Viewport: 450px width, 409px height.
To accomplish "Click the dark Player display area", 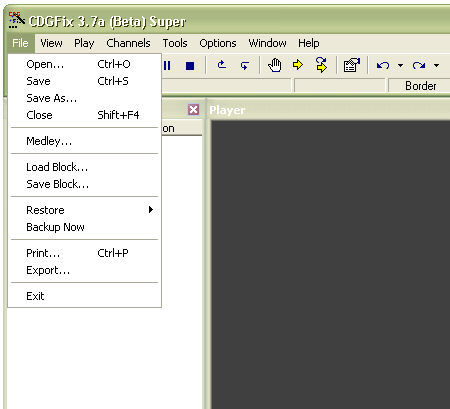I will (330, 265).
